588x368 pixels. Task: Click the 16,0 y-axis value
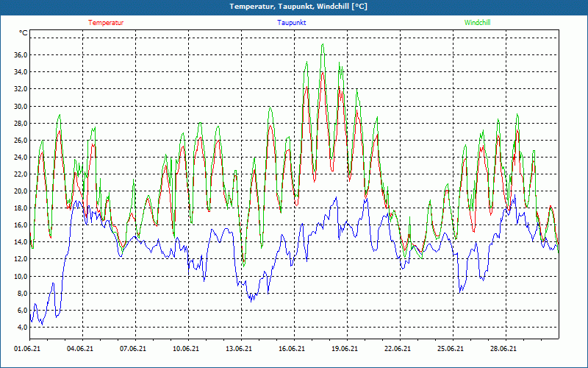(x=21, y=225)
